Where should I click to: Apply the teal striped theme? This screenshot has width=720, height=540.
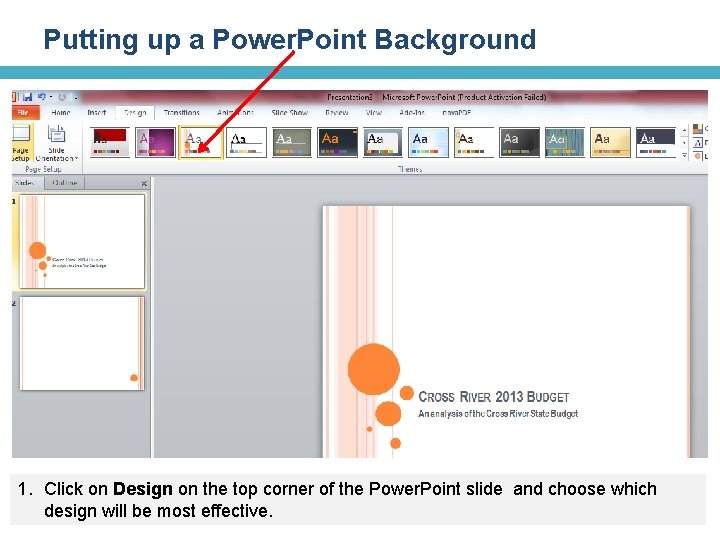[x=565, y=142]
